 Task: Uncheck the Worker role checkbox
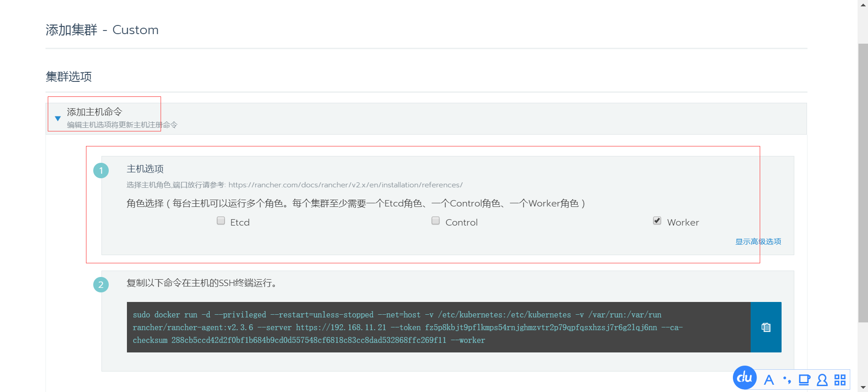tap(657, 221)
